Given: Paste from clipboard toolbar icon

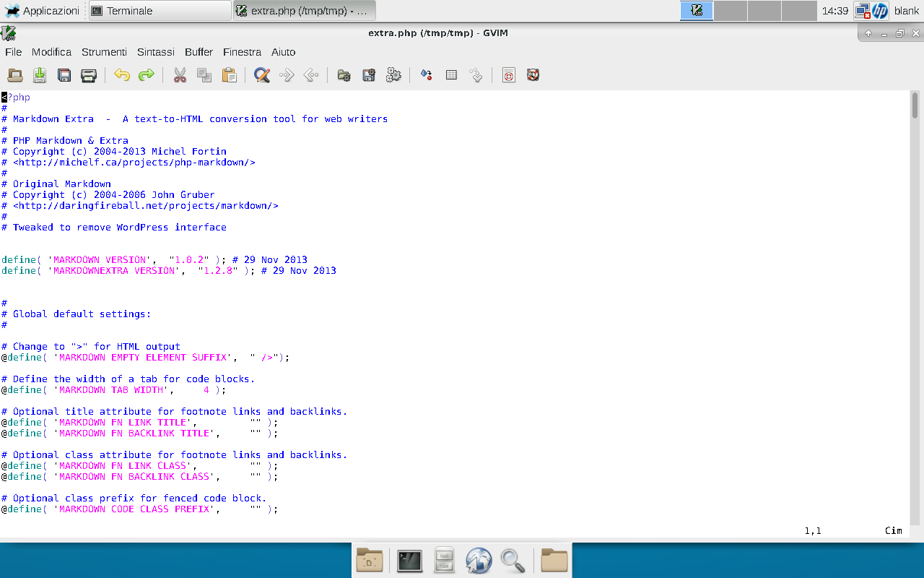Looking at the screenshot, I should [229, 75].
